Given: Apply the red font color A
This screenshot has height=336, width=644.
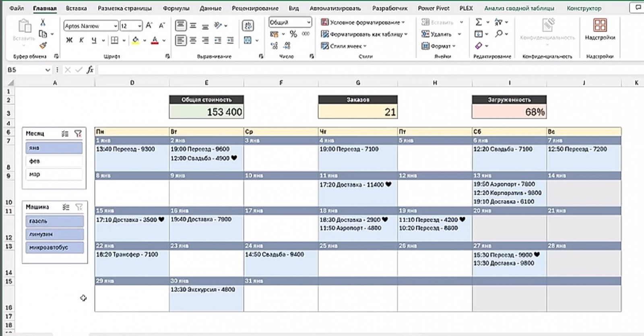Looking at the screenshot, I should point(155,40).
